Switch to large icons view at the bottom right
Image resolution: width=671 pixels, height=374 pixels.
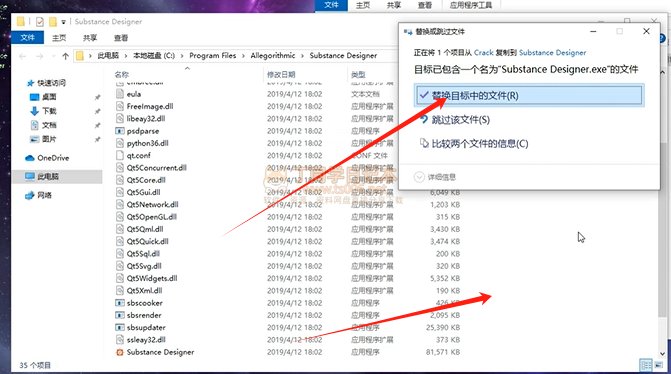pyautogui.click(x=659, y=365)
